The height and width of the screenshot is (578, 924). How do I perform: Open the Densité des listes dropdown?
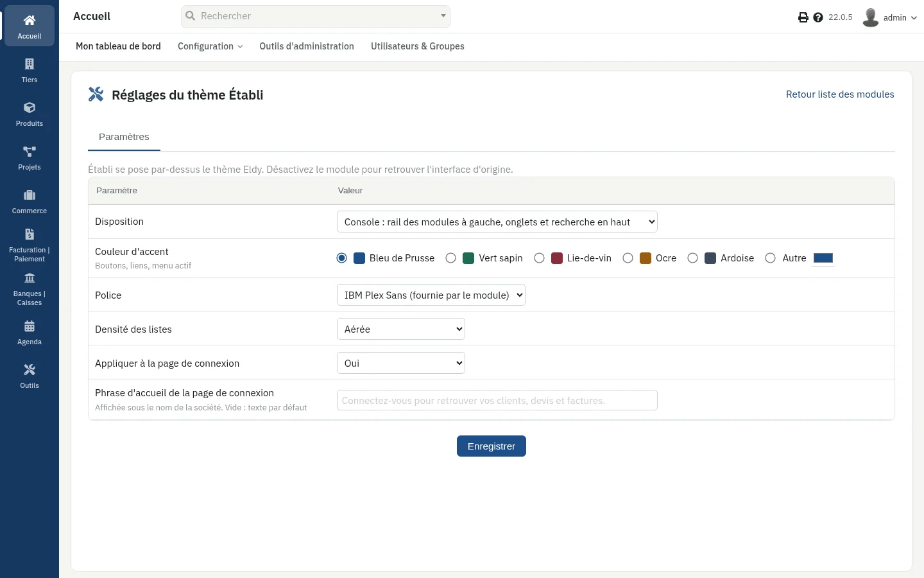pos(401,329)
